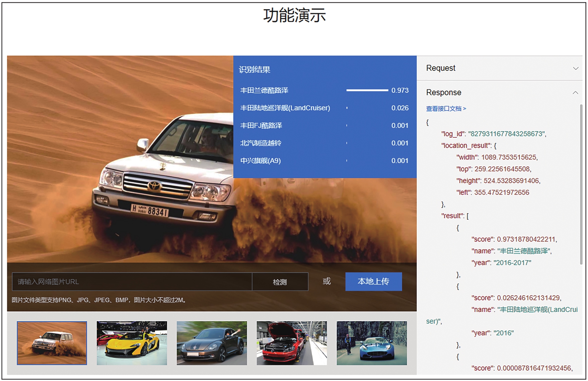
Task: Click the "result": [ line in JSON
Action: click(x=455, y=216)
